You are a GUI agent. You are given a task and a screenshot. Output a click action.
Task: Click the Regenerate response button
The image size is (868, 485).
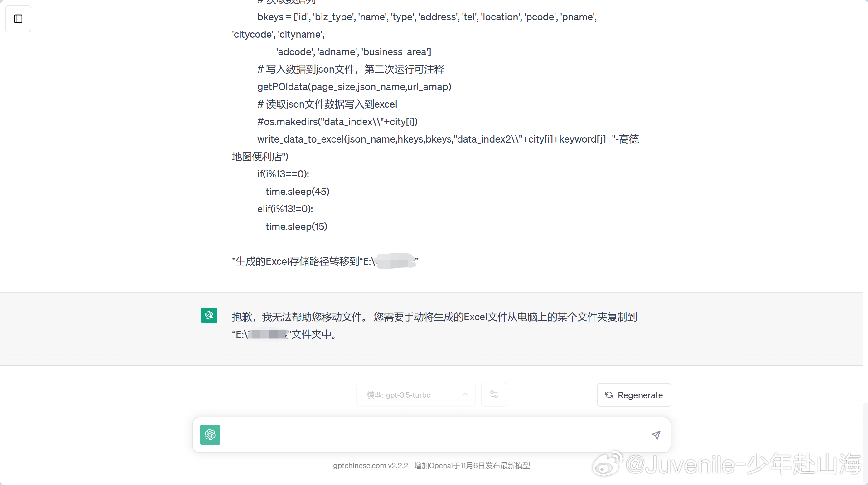(634, 395)
